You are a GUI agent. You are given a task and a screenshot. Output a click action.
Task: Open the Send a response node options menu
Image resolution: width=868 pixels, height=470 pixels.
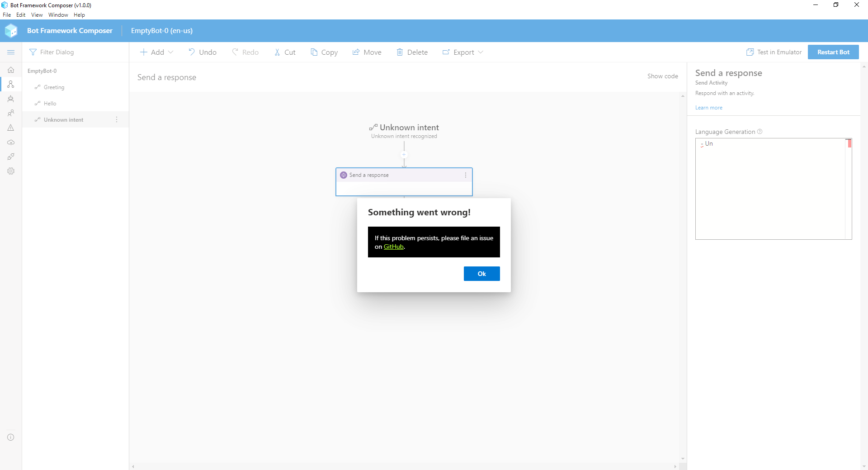click(x=466, y=175)
